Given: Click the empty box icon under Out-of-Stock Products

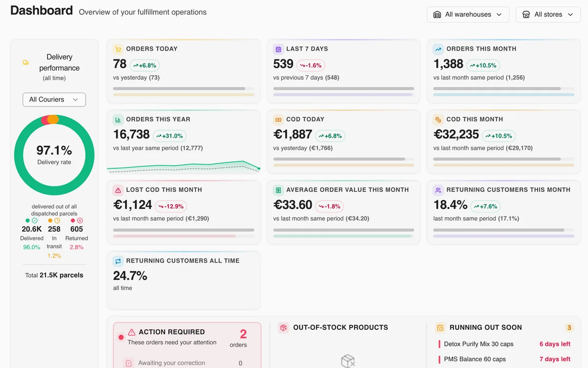Looking at the screenshot, I should click(x=348, y=362).
